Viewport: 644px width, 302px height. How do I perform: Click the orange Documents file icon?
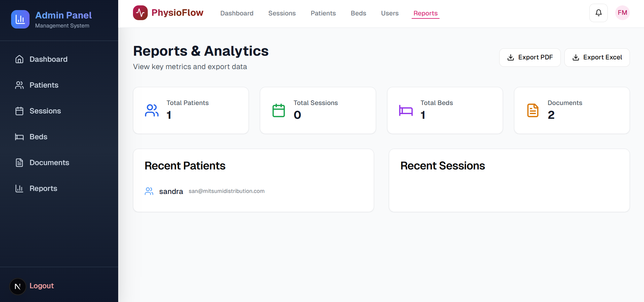click(x=533, y=110)
